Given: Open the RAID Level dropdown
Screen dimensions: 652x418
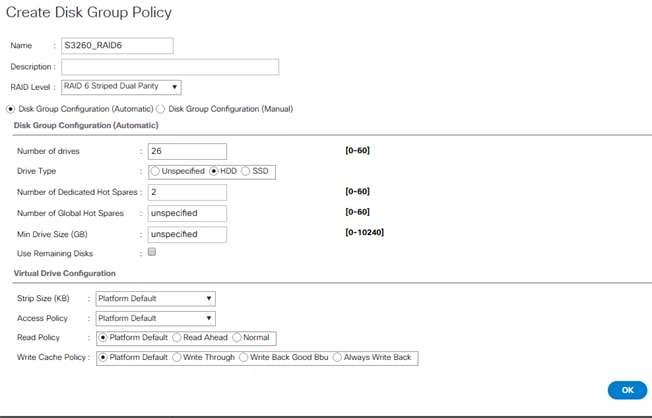Looking at the screenshot, I should [x=121, y=87].
